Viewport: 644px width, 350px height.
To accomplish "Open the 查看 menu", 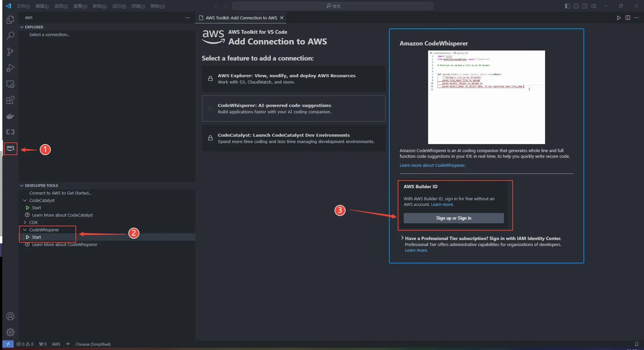I will pos(80,6).
